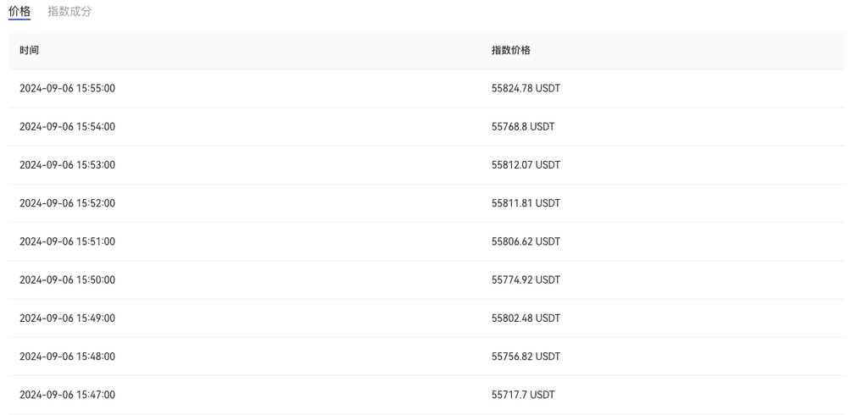This screenshot has width=868, height=415.
Task: Click the 55812.07 USDT value
Action: click(x=526, y=165)
